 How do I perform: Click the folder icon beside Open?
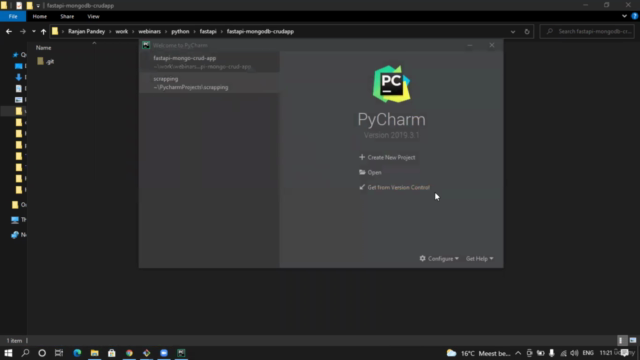pos(362,172)
